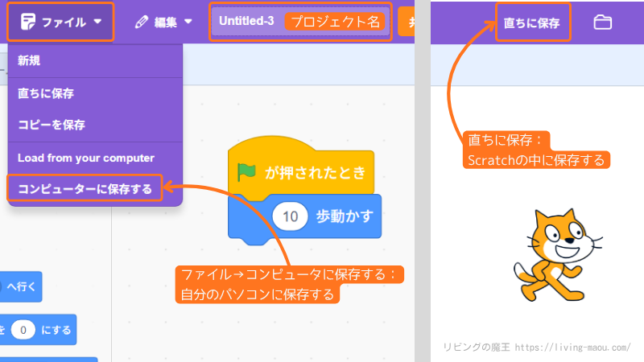Screen dimensions: 644x362
Task: Click the green flag on hat block
Action: [246, 172]
